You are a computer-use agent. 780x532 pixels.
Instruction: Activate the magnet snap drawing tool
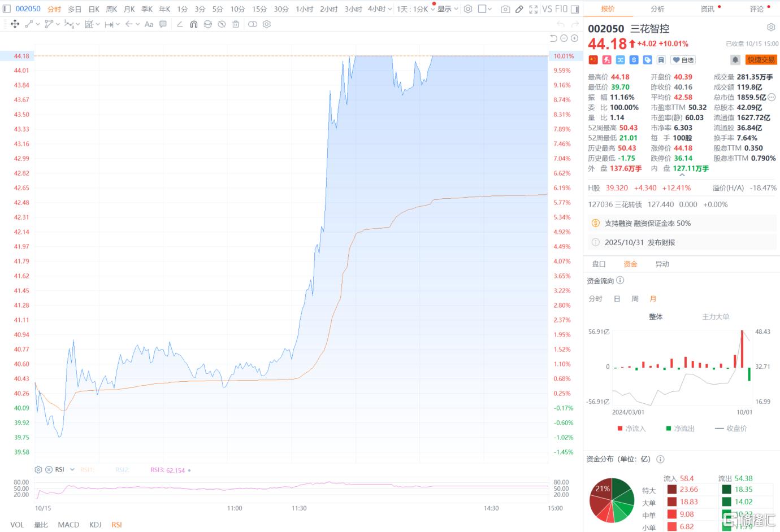[x=194, y=24]
